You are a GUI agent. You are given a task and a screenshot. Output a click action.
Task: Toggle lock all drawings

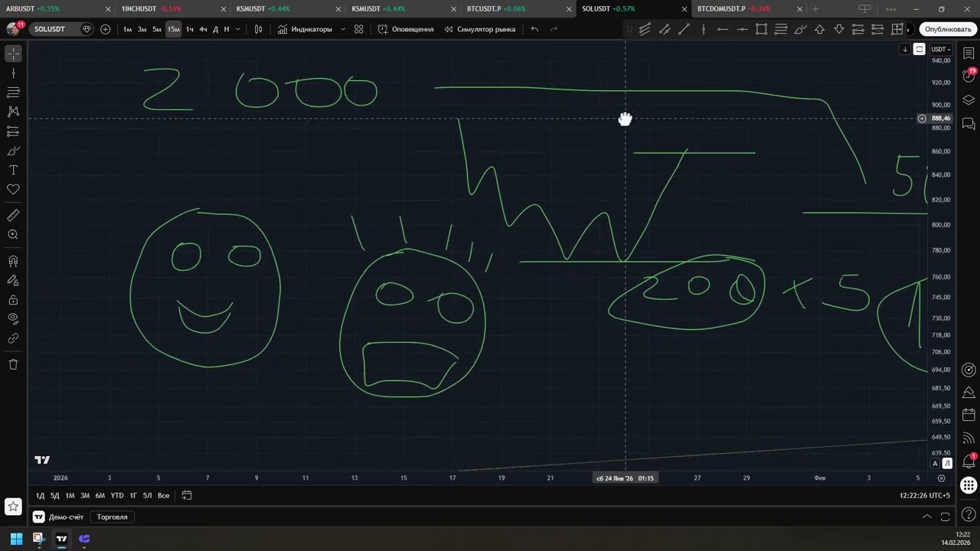coord(13,300)
